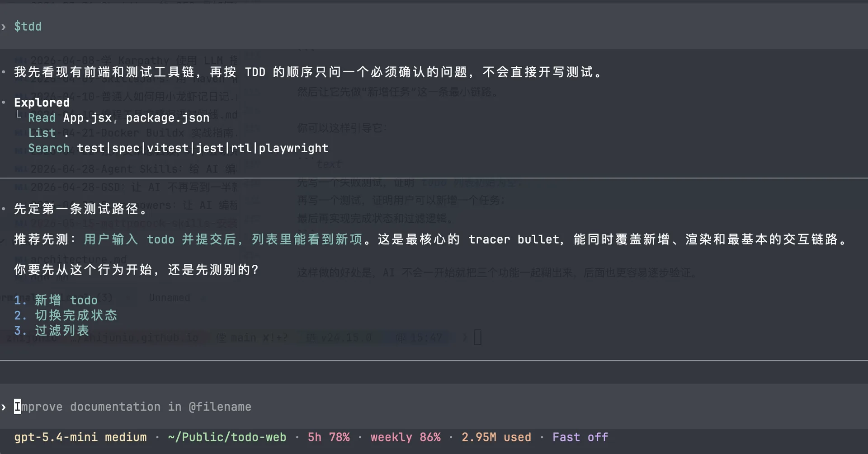Image resolution: width=868 pixels, height=454 pixels.
Task: Click the prompt input field with placeholder "Improve documentation"
Action: click(x=434, y=407)
